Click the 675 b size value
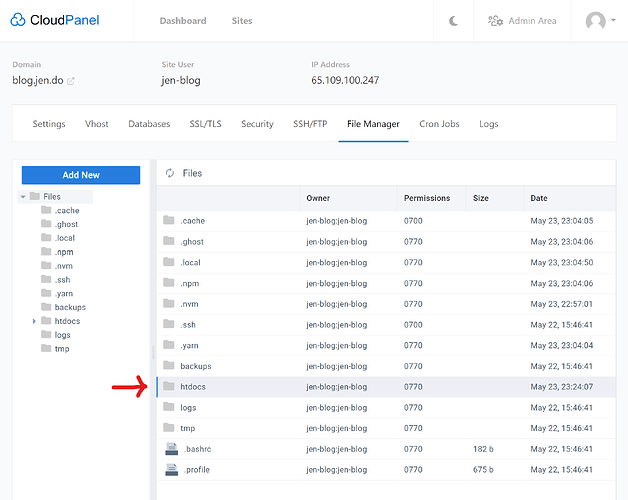Viewport: 628px width, 500px height. 483,470
